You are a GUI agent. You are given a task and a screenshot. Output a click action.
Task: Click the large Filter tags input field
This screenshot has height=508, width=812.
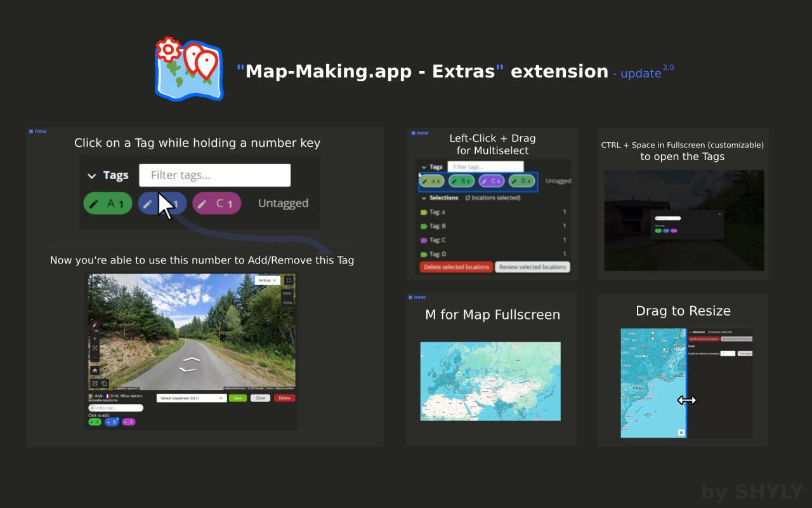(214, 175)
